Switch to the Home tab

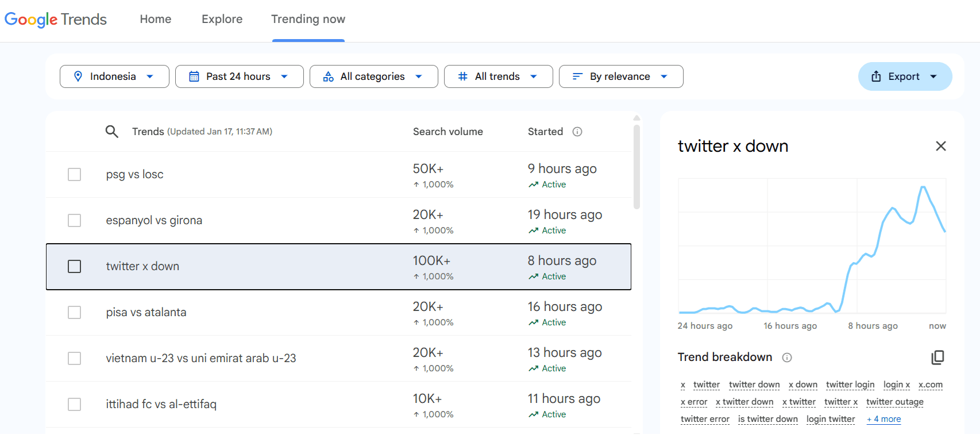(155, 19)
